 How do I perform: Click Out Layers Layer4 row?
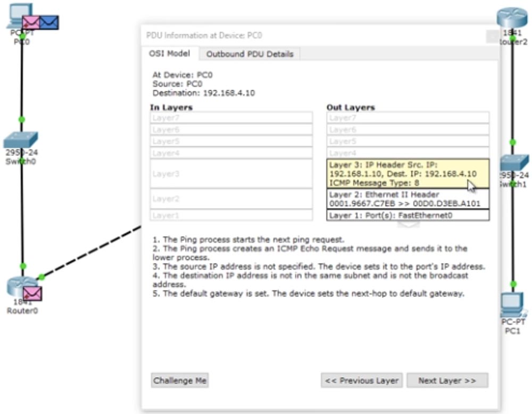(x=408, y=153)
